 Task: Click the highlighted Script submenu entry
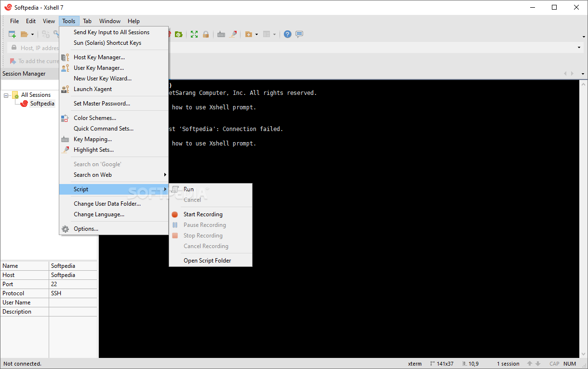114,189
